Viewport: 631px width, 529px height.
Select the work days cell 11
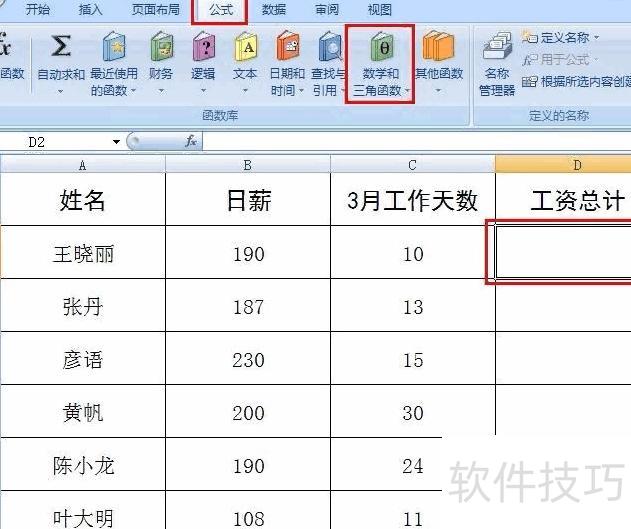412,510
